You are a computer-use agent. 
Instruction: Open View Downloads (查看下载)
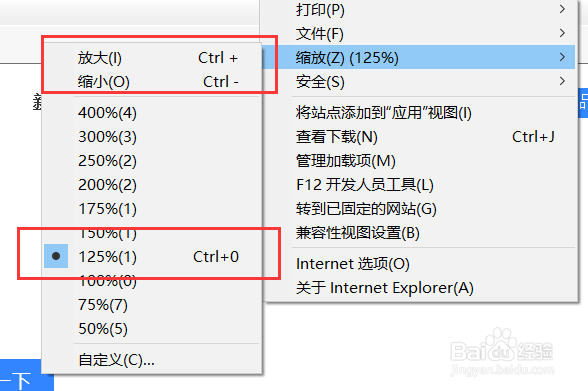pyautogui.click(x=420, y=136)
